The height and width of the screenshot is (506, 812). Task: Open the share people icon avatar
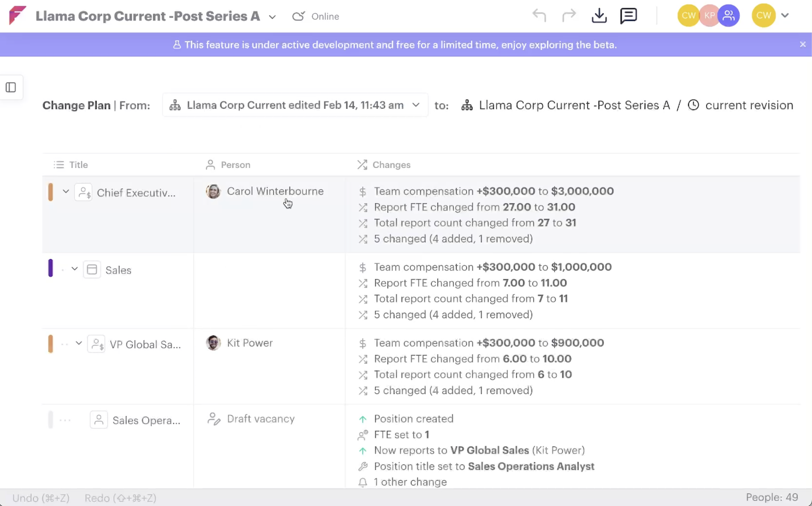[x=729, y=15]
